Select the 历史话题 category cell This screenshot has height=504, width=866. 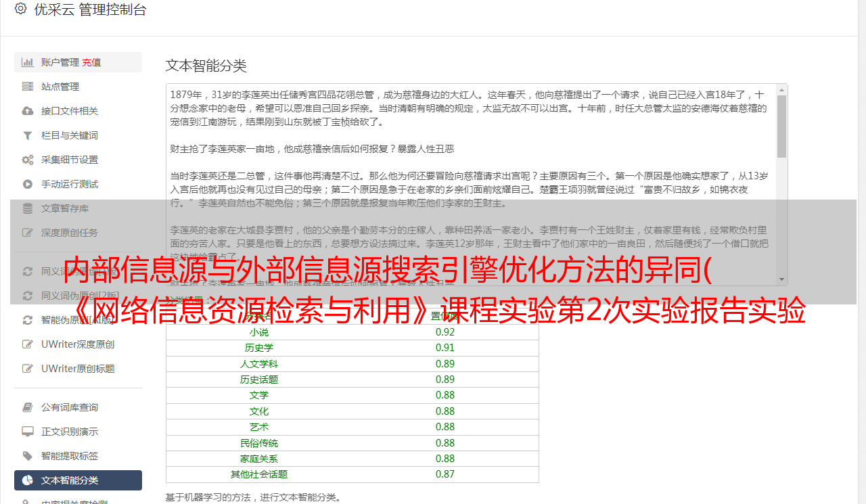[259, 380]
